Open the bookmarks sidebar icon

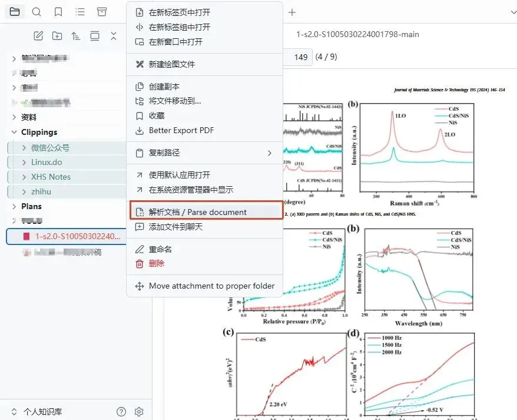point(58,12)
